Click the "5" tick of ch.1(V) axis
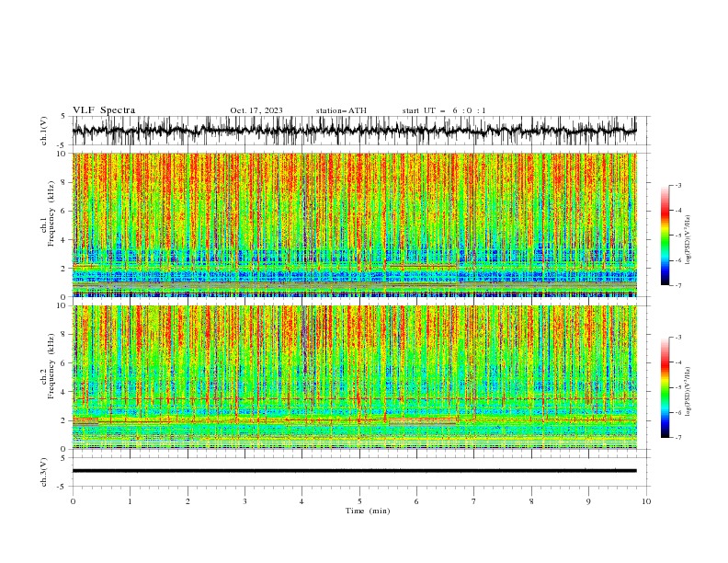The width and height of the screenshot is (728, 563). (63, 116)
